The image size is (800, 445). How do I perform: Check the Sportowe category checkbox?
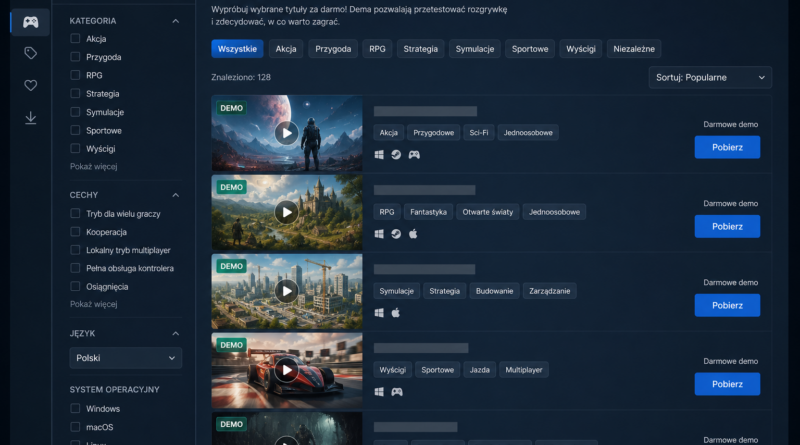coord(75,130)
